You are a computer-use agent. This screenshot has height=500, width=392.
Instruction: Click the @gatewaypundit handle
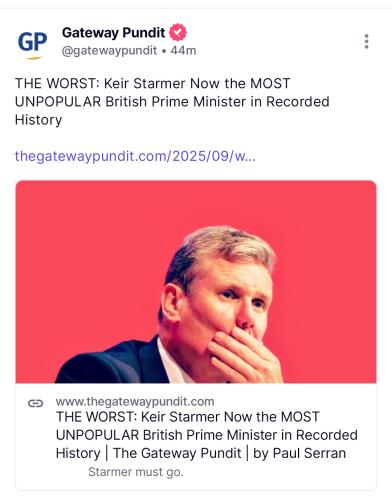(109, 51)
